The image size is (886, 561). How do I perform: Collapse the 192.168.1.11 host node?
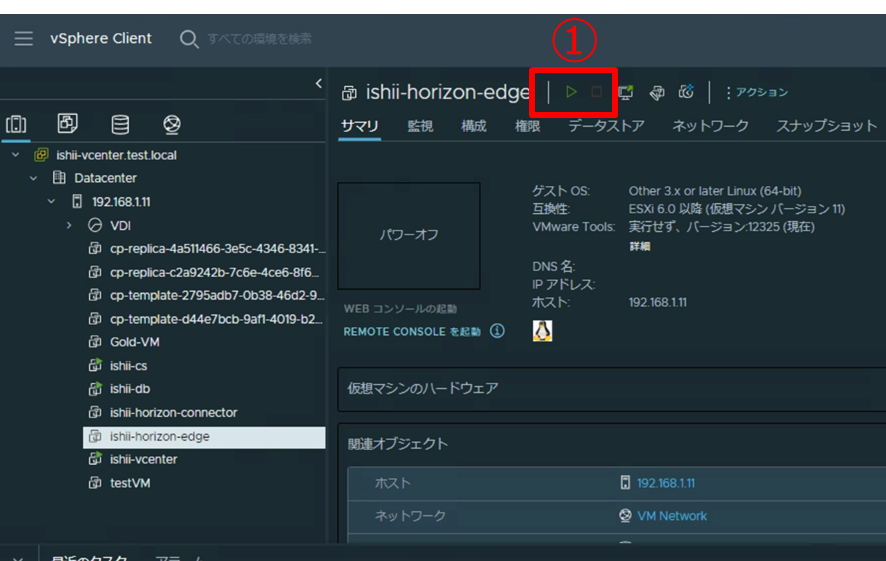click(51, 202)
